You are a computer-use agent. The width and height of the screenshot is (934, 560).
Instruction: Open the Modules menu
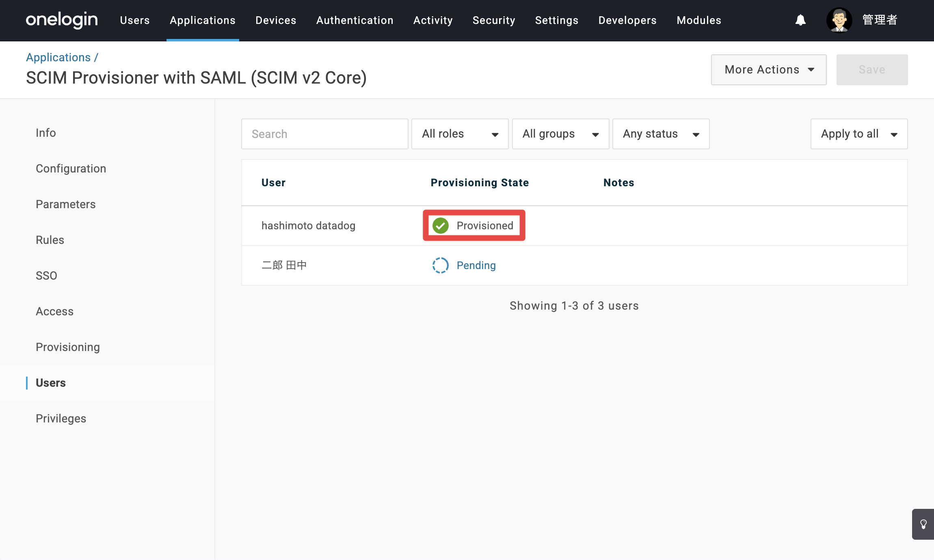point(699,20)
